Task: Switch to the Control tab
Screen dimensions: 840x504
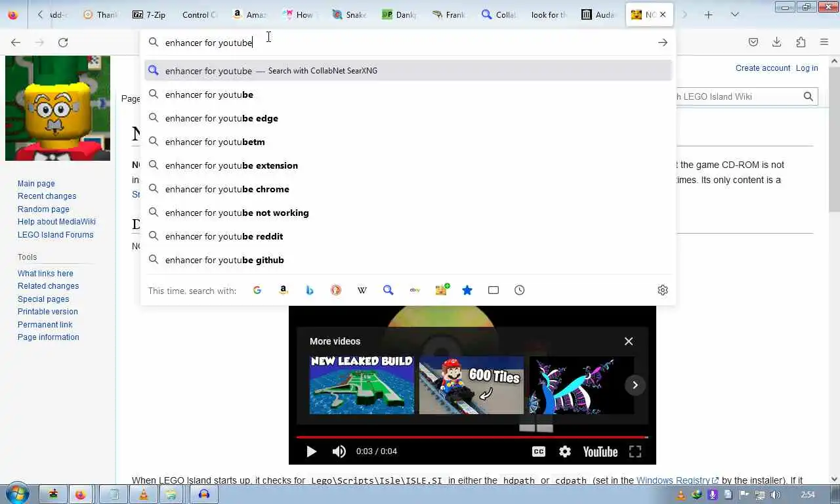Action: pyautogui.click(x=199, y=14)
